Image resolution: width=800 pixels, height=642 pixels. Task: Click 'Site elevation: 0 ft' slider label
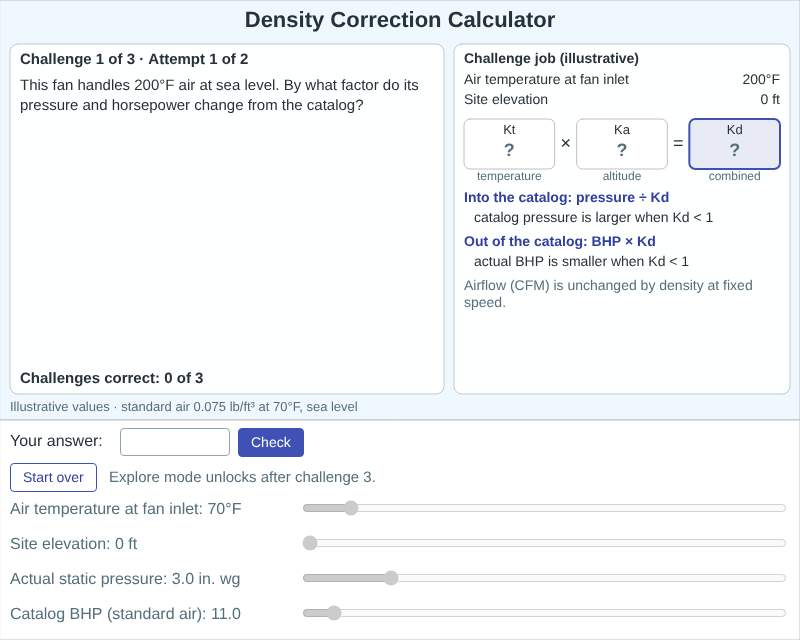click(74, 544)
